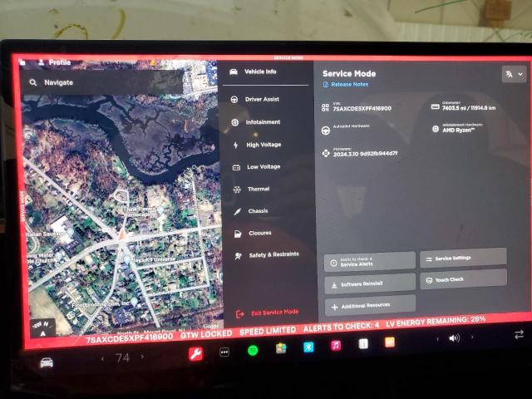Viewport: 532px width, 399px height.
Task: Open Service Alerts button
Action: 369,262
